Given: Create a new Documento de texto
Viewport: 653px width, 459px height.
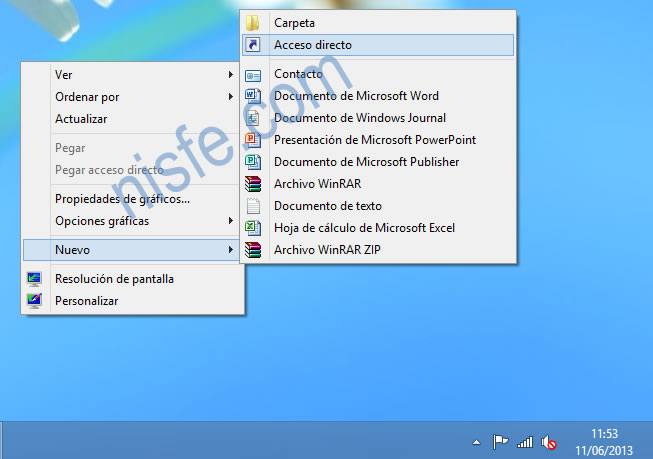Looking at the screenshot, I should (378, 206).
